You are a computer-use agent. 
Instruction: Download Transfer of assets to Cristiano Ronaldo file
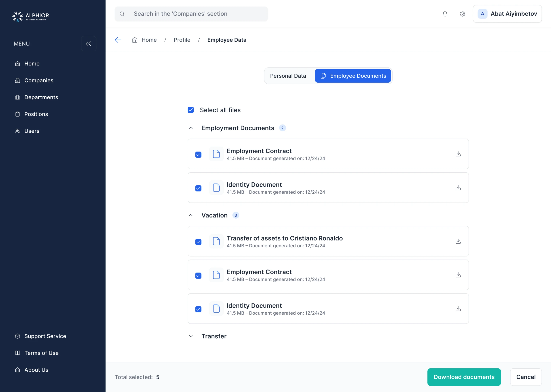pyautogui.click(x=458, y=241)
